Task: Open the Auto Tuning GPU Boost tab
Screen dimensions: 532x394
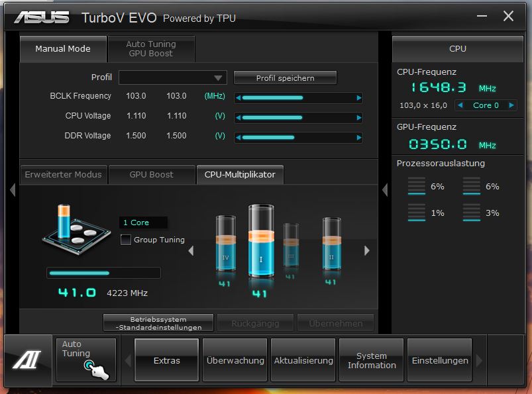Action: click(151, 49)
